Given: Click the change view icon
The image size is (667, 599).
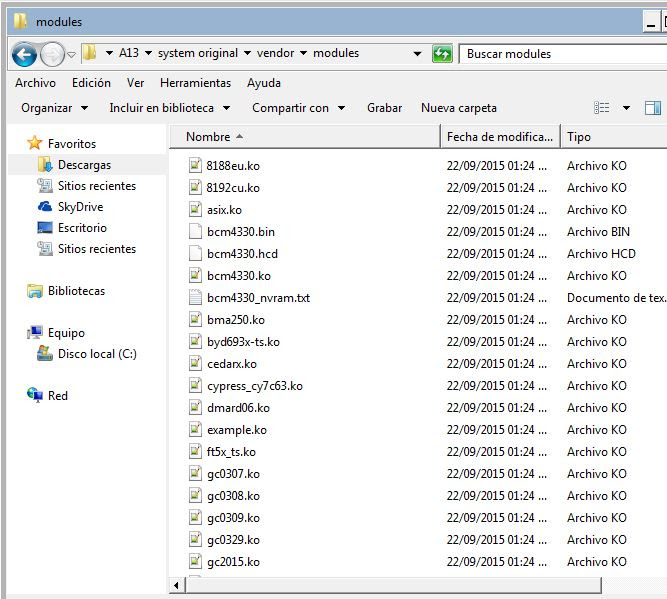Looking at the screenshot, I should click(601, 108).
